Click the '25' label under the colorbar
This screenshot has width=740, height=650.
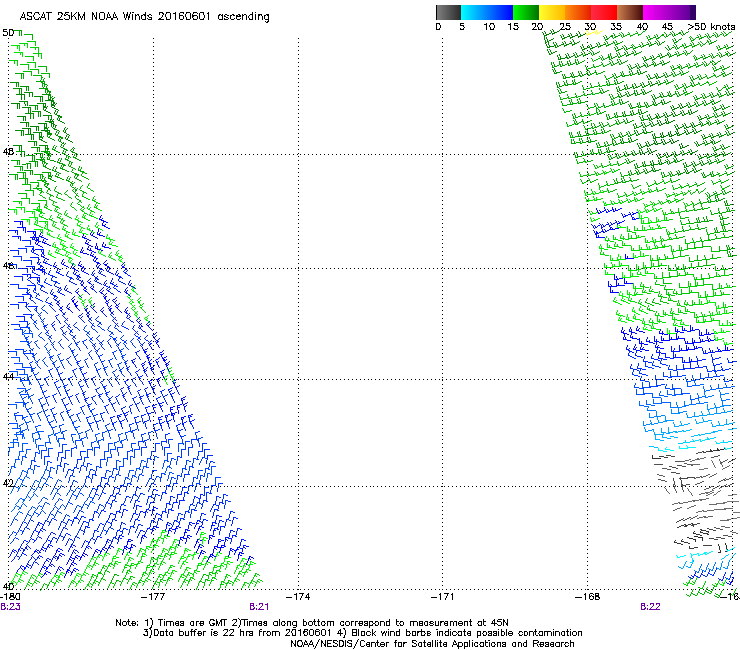coord(565,27)
